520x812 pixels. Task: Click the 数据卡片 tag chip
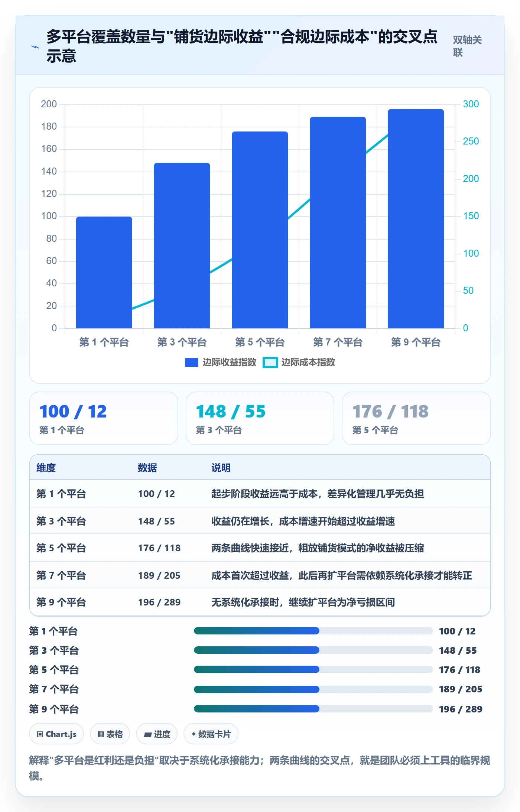click(x=211, y=734)
